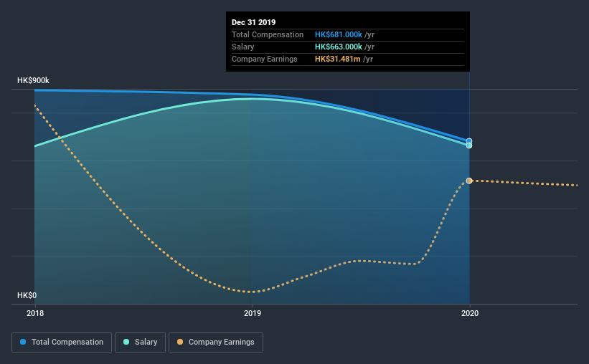Toggle the Total Compensation legend button
The image size is (589, 364).
coord(62,343)
